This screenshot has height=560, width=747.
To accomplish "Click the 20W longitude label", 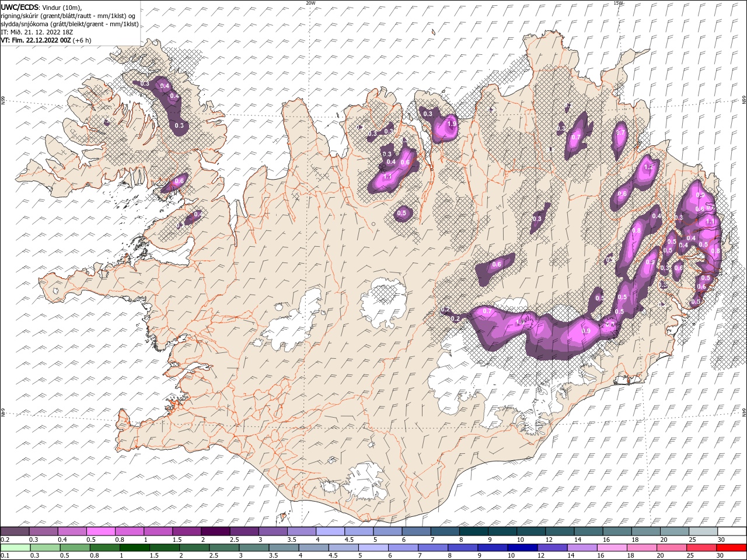I will click(310, 3).
